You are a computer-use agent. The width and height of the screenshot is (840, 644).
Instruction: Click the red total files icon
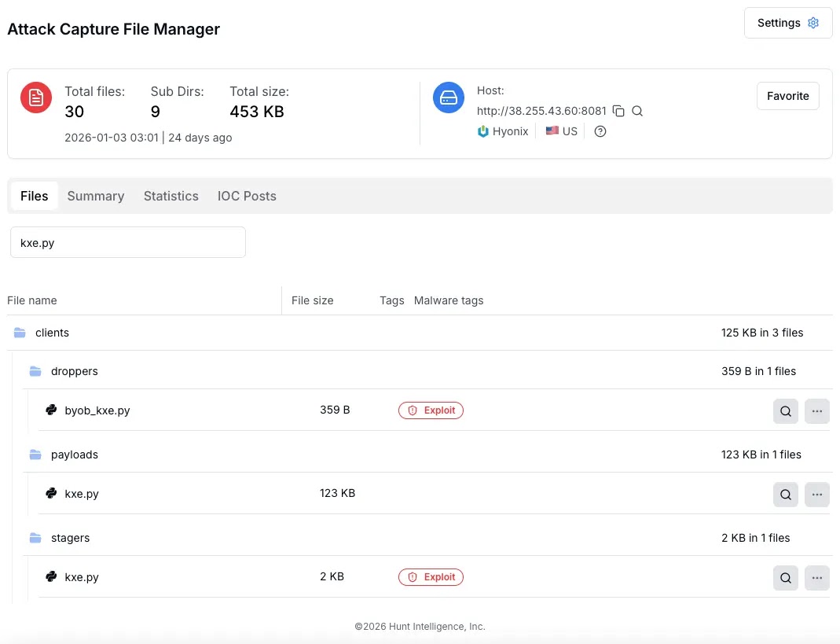[36, 98]
